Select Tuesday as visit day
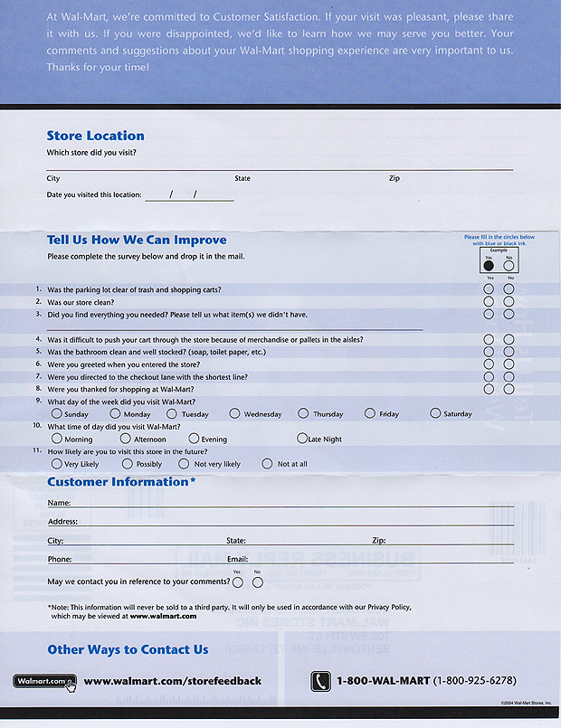 (x=172, y=413)
